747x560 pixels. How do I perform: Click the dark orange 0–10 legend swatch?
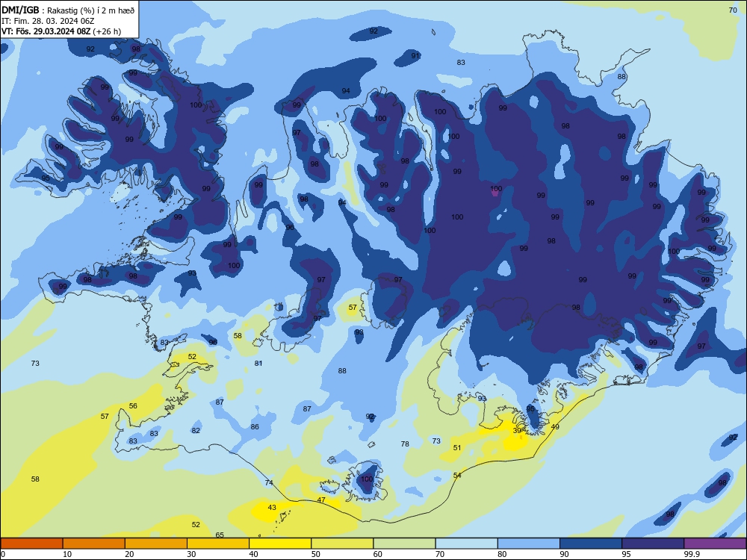31,544
